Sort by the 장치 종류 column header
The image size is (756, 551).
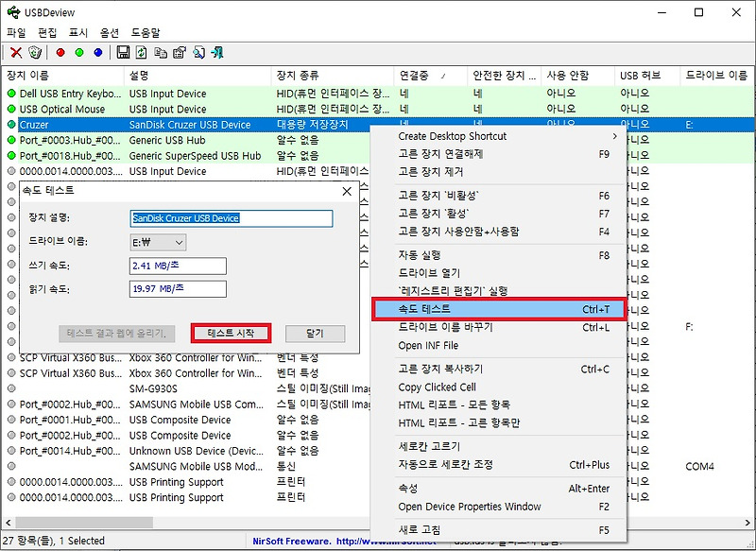click(333, 76)
